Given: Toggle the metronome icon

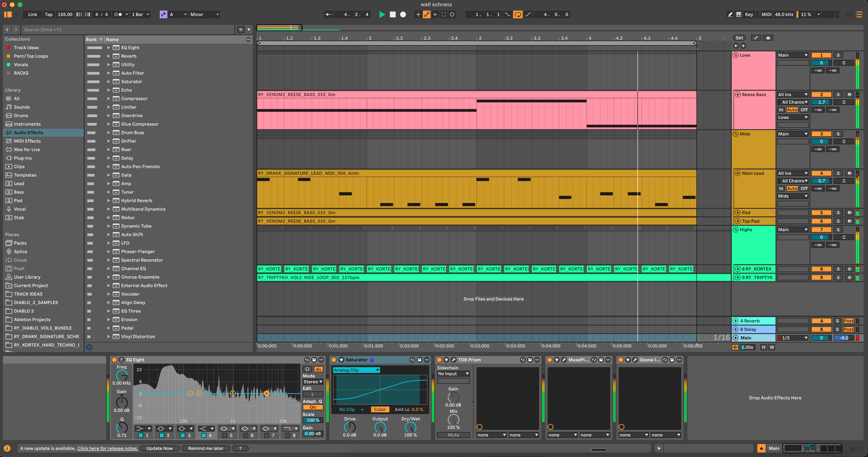Looking at the screenshot, I should (118, 15).
